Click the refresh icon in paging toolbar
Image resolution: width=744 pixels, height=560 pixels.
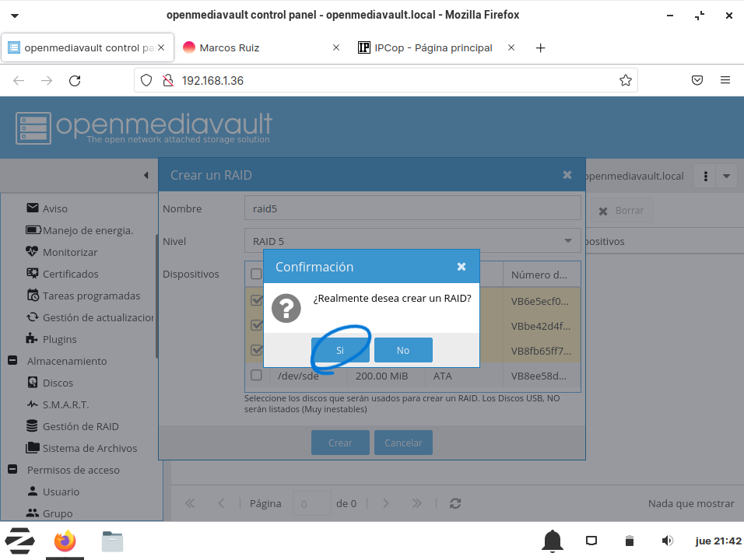pos(455,503)
